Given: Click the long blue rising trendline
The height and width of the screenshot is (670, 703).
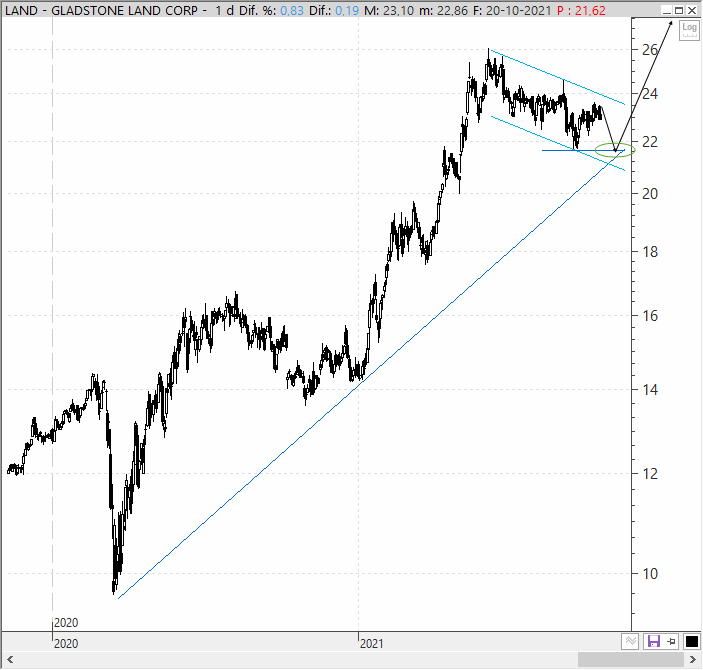Looking at the screenshot, I should tap(370, 374).
